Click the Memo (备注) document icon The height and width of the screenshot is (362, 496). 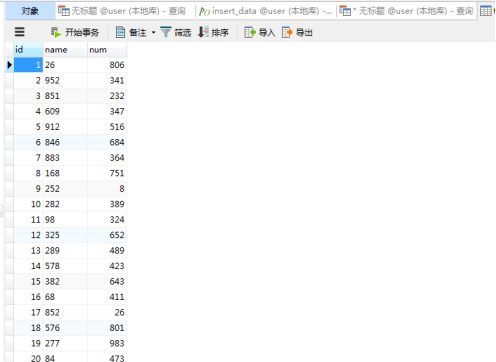120,32
